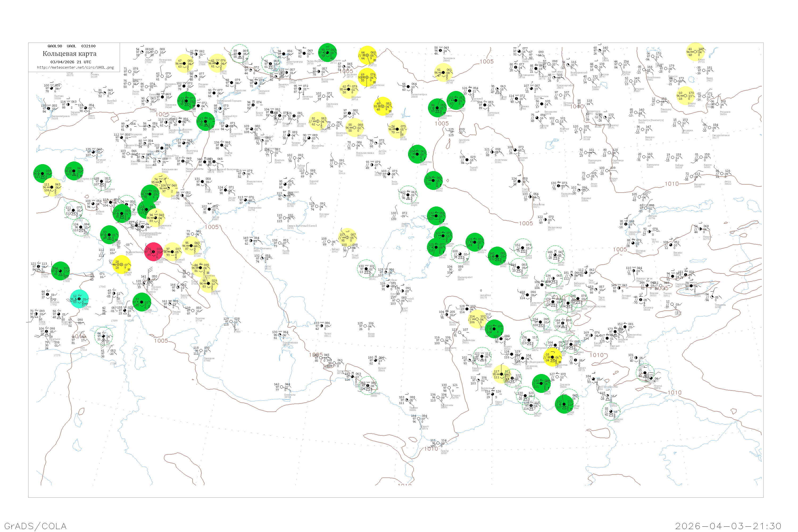
Task: Click the QAOL98 UAOL 032100 header code
Action: (71, 46)
